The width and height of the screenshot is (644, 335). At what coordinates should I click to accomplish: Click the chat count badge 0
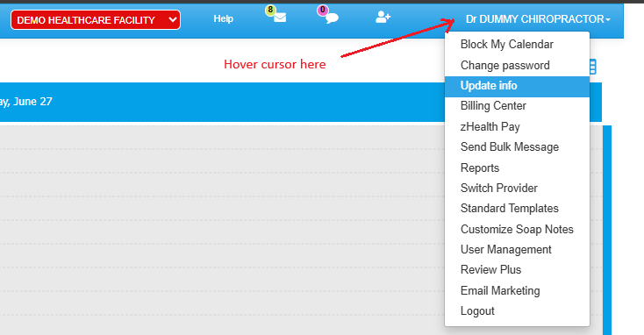click(x=322, y=10)
